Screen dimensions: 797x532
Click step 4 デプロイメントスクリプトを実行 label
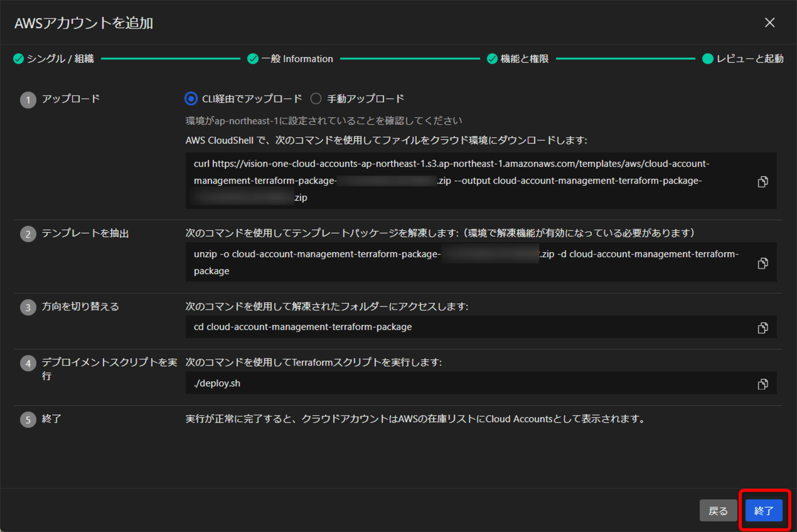click(110, 369)
